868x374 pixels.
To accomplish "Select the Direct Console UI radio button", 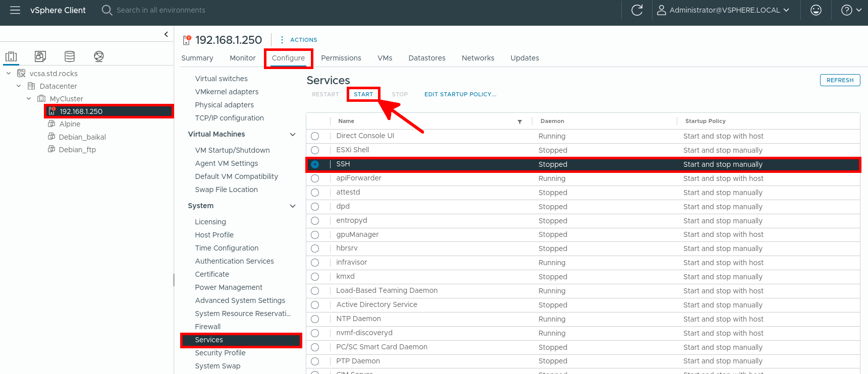I will (x=315, y=136).
